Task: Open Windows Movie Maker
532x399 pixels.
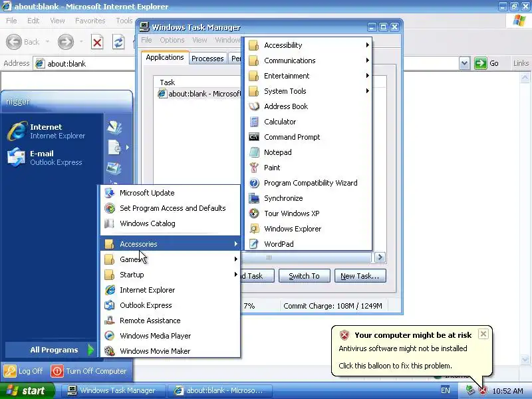Action: [x=170, y=351]
